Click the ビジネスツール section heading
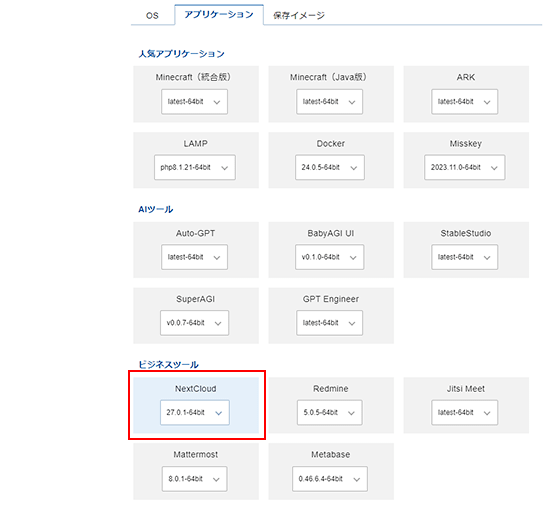 (x=168, y=365)
